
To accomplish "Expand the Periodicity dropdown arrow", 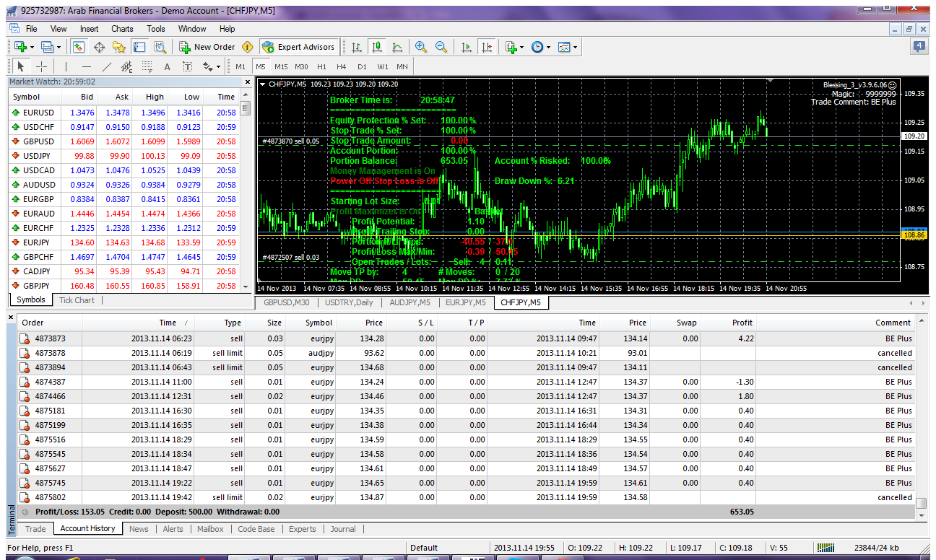I will [549, 47].
